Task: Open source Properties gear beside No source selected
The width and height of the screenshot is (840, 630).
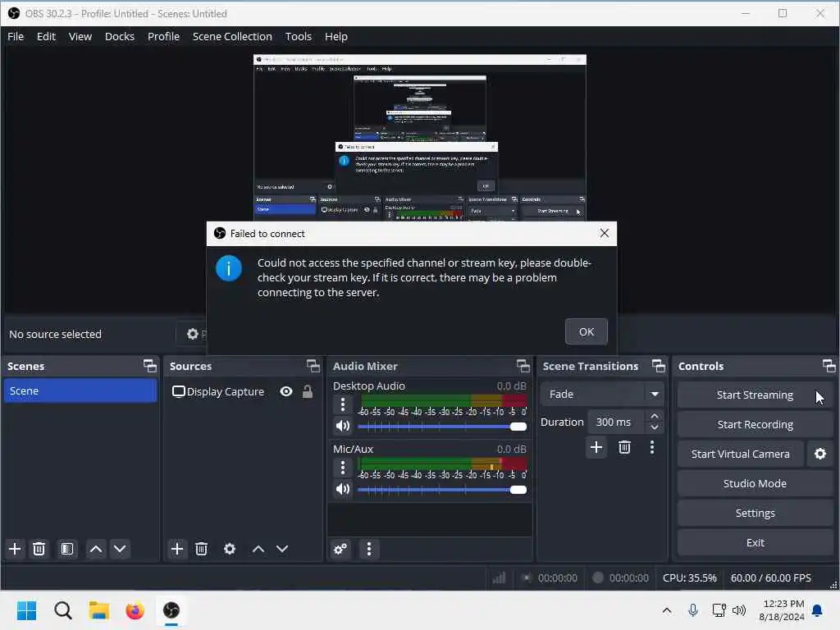Action: (x=192, y=334)
